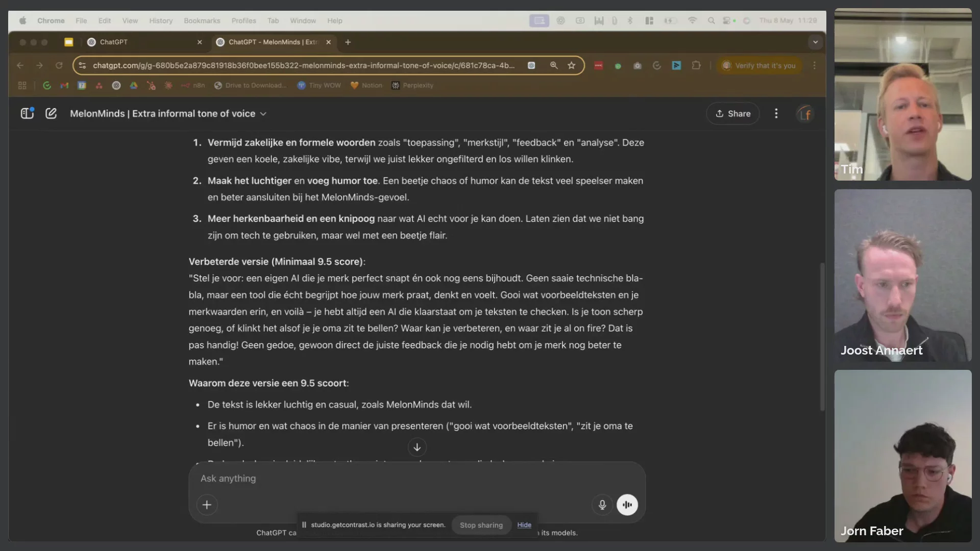This screenshot has height=551, width=980.
Task: Open Spotlight search in menu bar
Action: click(x=711, y=21)
